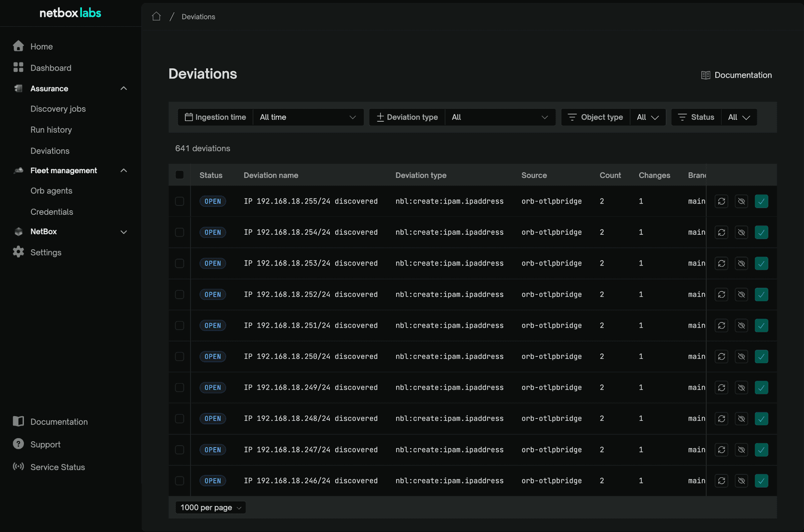The image size is (804, 532).
Task: Click refresh icon for 192.168.18.253/24 row
Action: 722,264
